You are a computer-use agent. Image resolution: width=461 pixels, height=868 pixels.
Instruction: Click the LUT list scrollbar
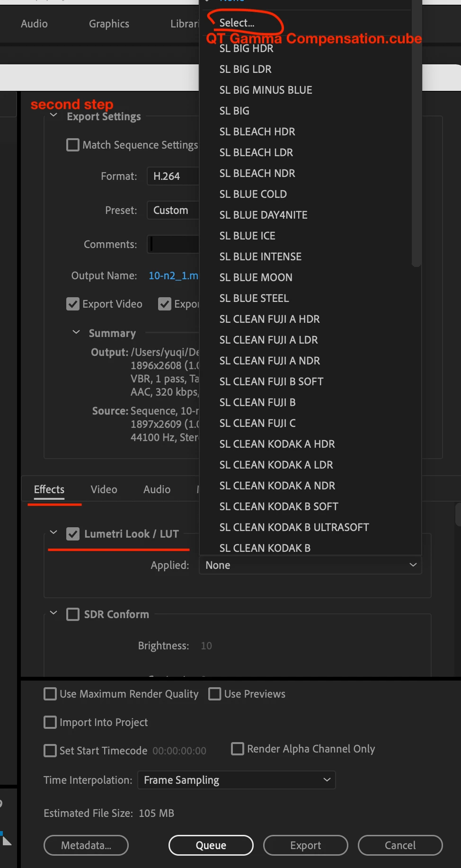point(417,133)
